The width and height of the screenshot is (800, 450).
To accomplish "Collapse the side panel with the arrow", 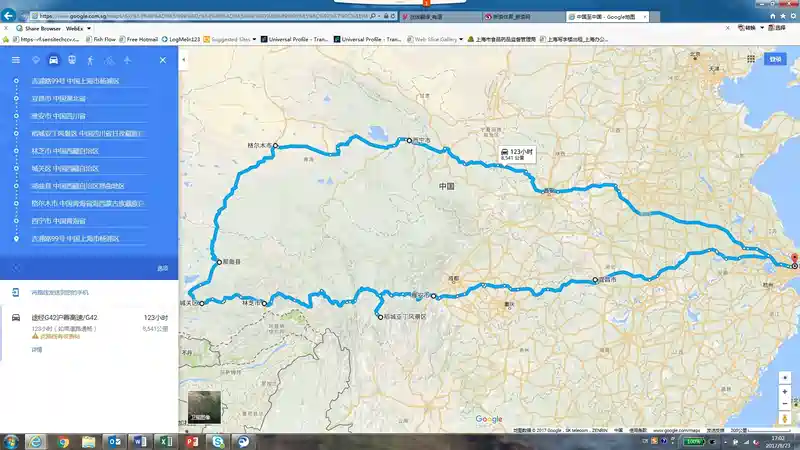I will tap(184, 60).
